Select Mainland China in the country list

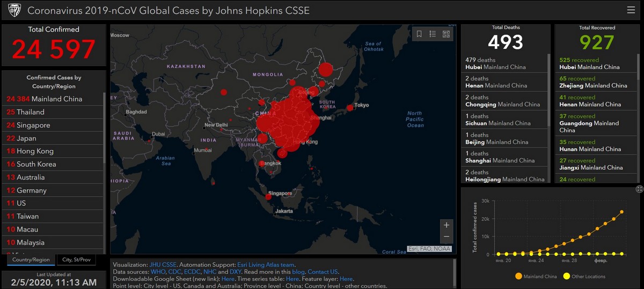[53, 99]
